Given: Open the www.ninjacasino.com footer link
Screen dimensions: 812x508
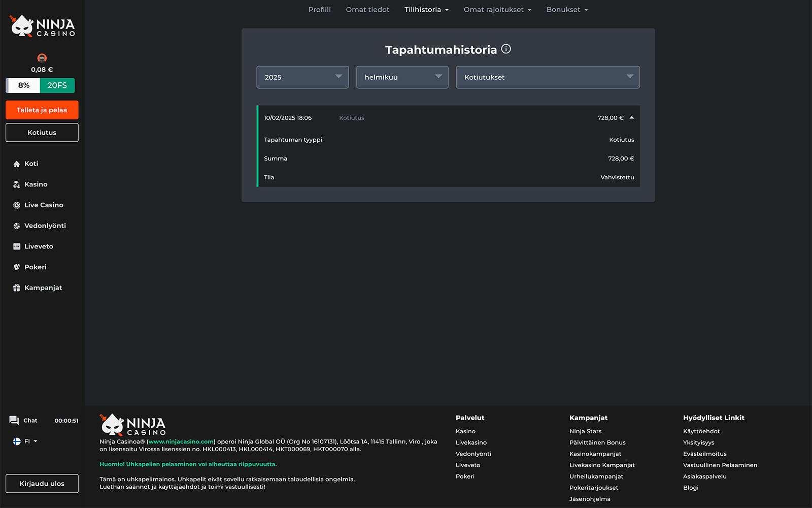Looking at the screenshot, I should tap(181, 442).
